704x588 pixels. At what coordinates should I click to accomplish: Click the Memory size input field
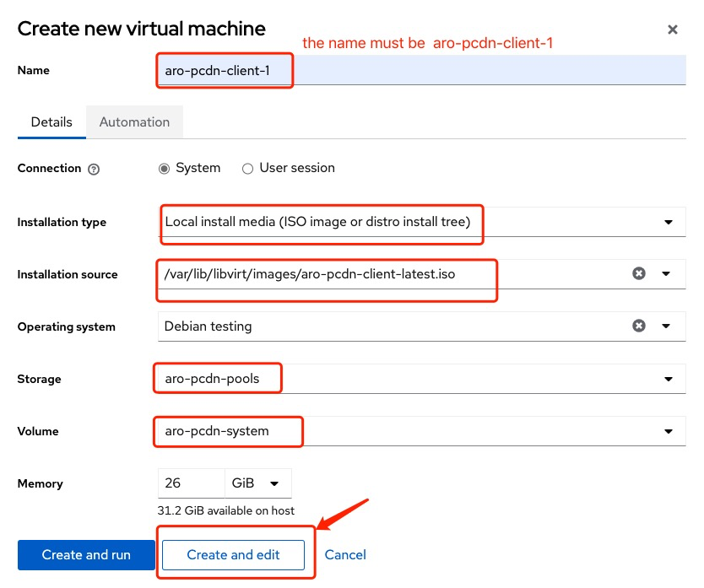[x=190, y=483]
